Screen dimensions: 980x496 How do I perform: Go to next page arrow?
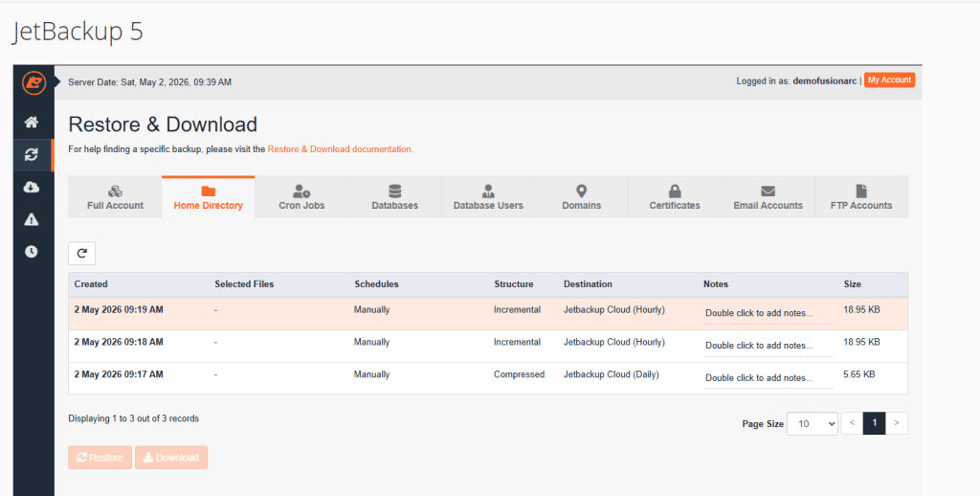(x=897, y=423)
